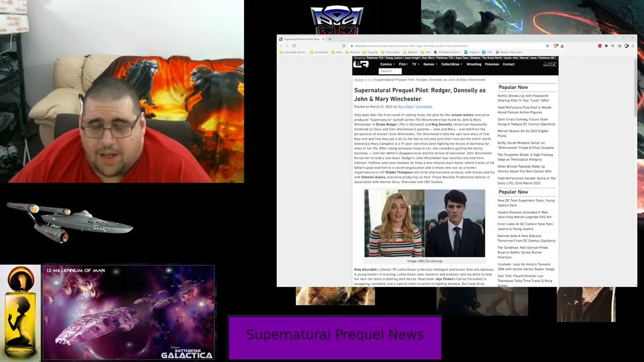This screenshot has height=362, width=644.
Task: Open the Film dropdown menu
Action: point(404,64)
